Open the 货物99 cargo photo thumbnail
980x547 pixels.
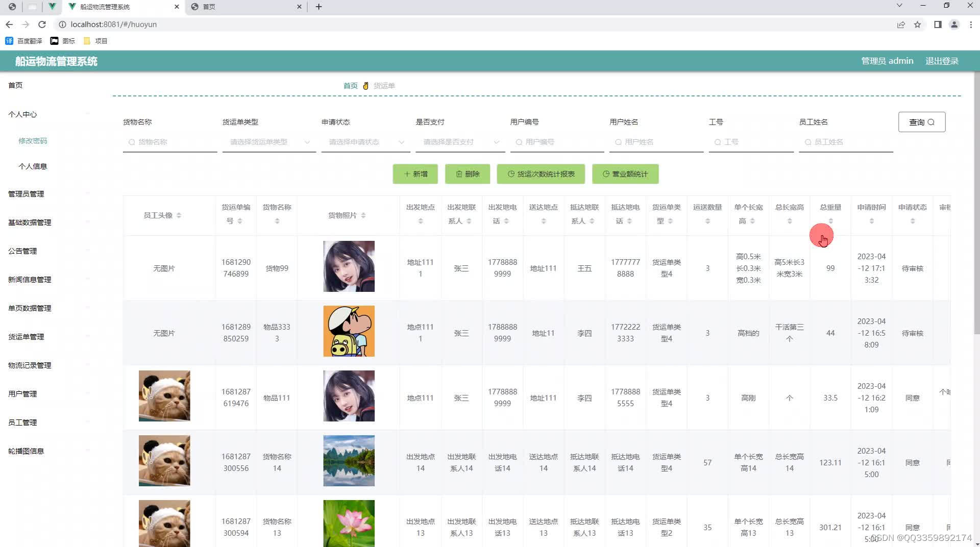click(x=349, y=266)
